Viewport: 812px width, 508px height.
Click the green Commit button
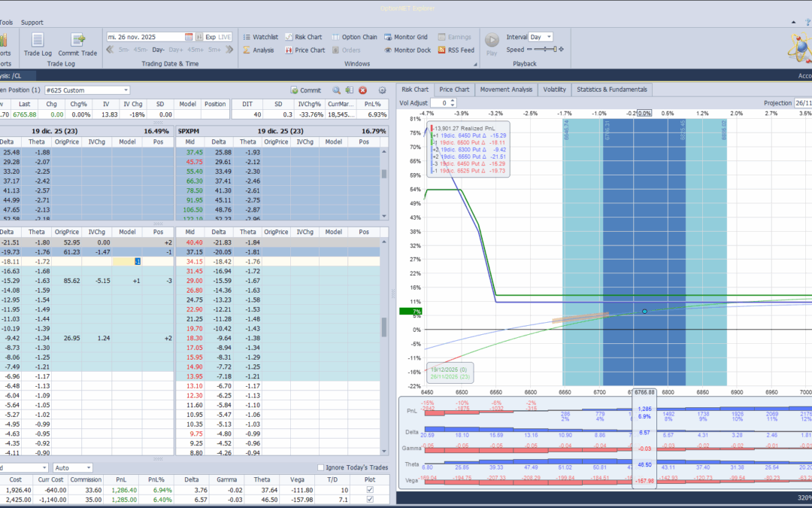[x=304, y=89]
